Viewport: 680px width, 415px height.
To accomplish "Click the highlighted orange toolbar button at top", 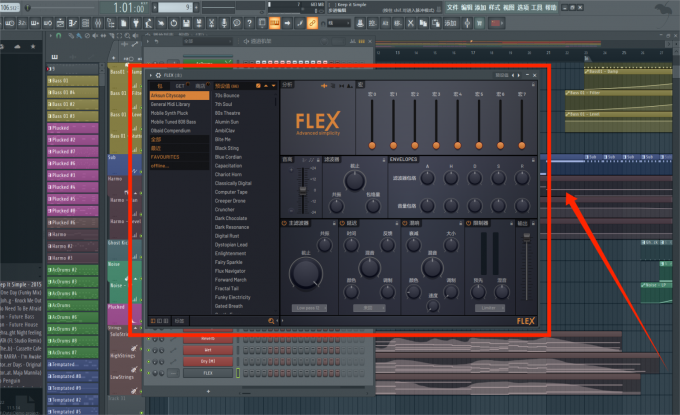I will point(276,21).
